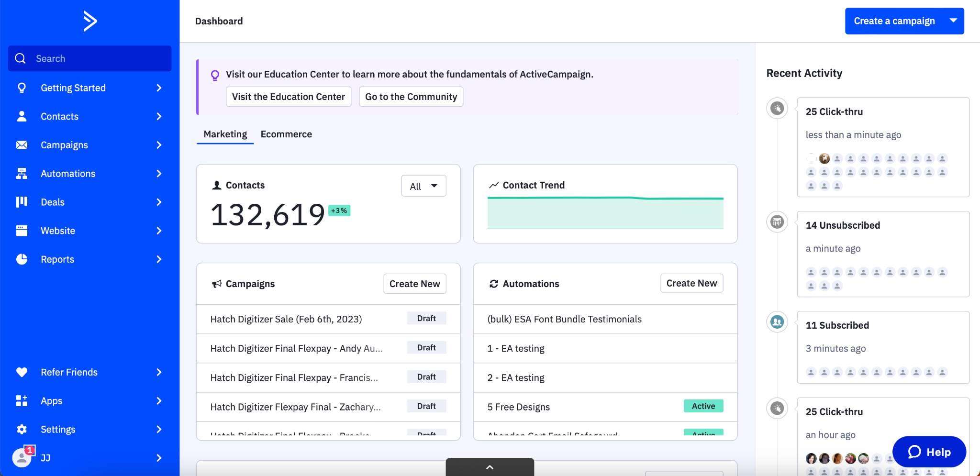Click the timeline icon for 25 Click-thru an hour ago
The height and width of the screenshot is (476, 980).
point(777,409)
